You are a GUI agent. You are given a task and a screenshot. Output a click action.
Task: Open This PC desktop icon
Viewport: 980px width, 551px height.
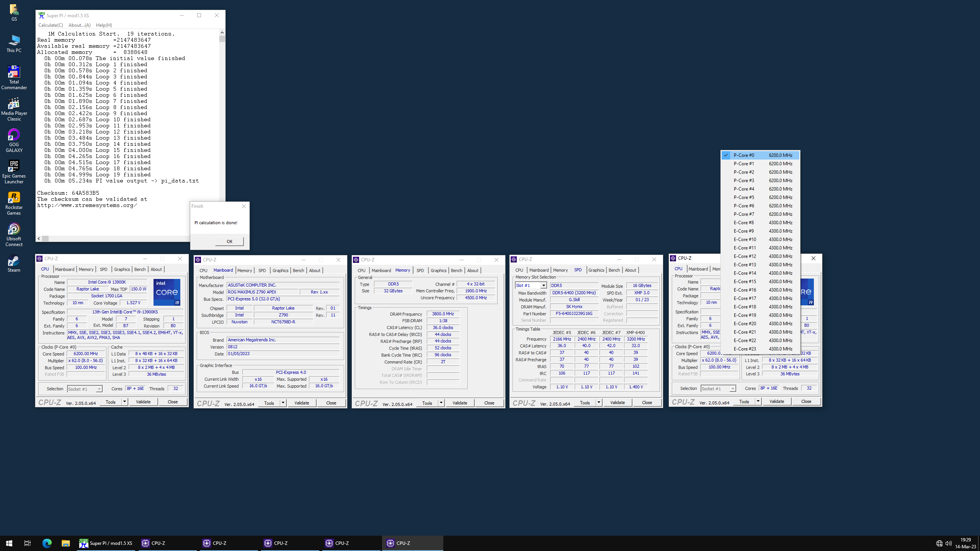click(x=14, y=43)
